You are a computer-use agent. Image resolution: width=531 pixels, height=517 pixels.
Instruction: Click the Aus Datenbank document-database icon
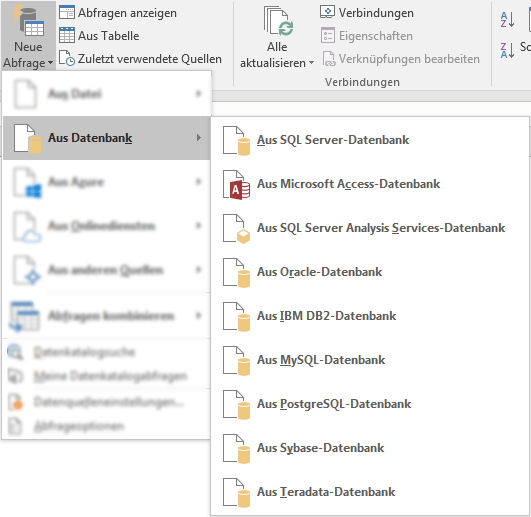click(27, 138)
